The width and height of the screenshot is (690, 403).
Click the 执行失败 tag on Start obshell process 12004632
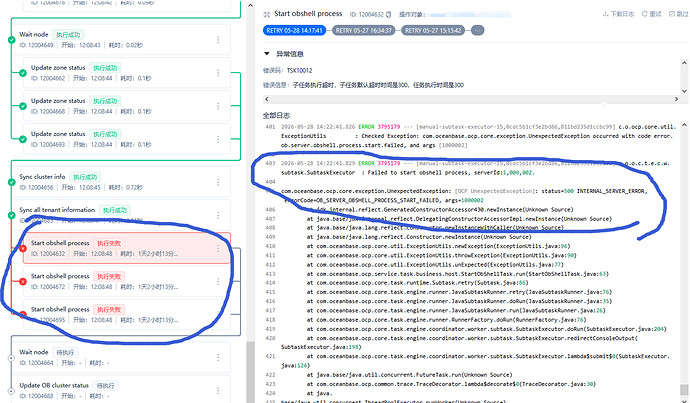pos(109,243)
